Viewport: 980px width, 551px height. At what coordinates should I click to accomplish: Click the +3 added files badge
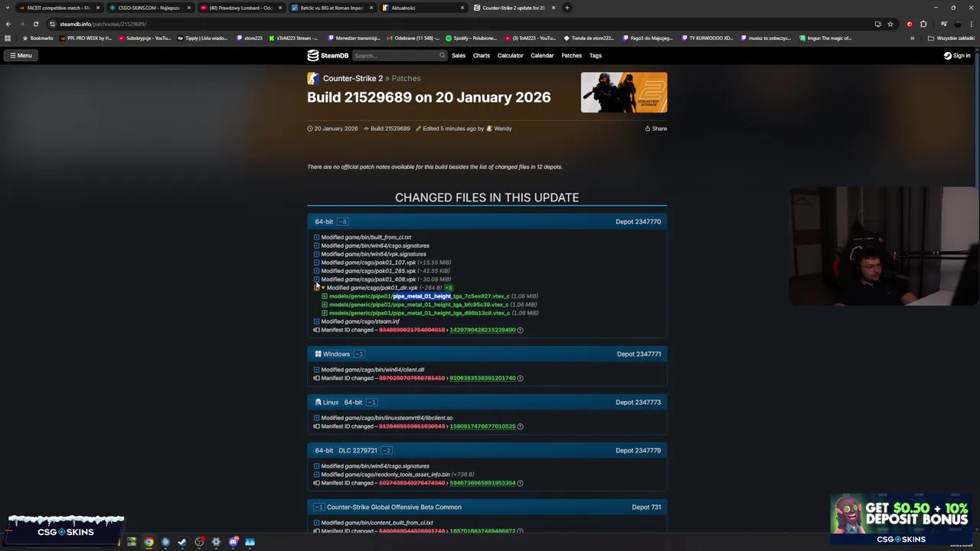pos(449,288)
